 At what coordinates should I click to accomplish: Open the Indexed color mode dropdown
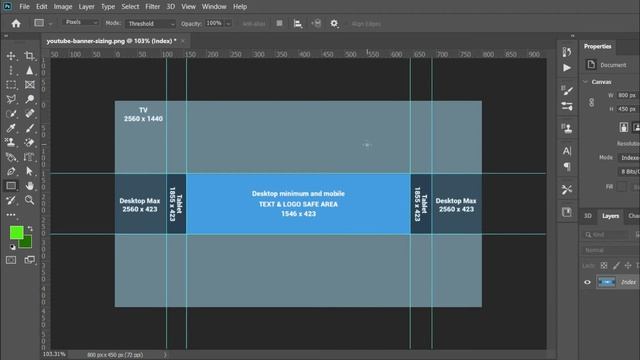click(x=629, y=158)
